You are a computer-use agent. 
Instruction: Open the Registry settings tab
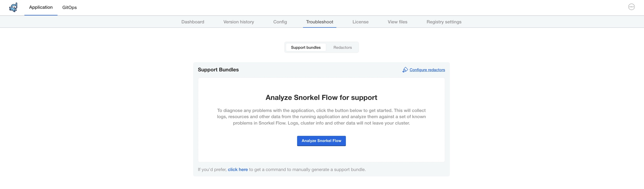click(x=444, y=22)
